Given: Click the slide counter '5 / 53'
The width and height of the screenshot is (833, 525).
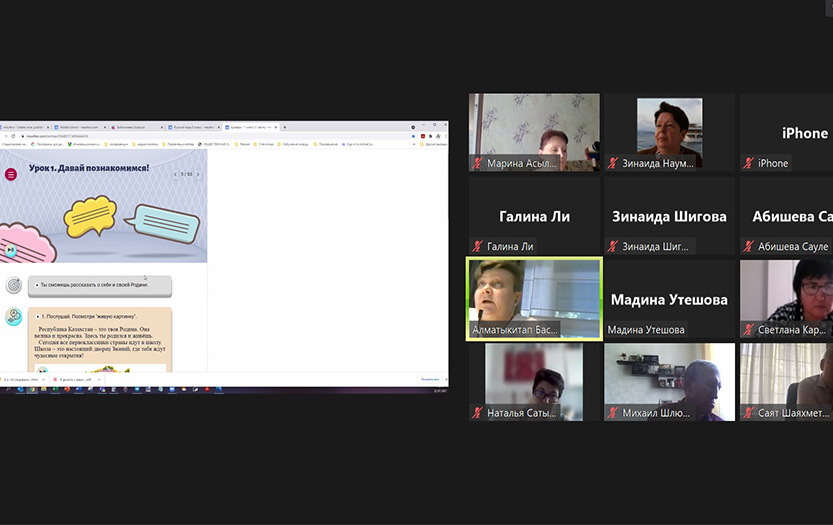Looking at the screenshot, I should [x=186, y=174].
